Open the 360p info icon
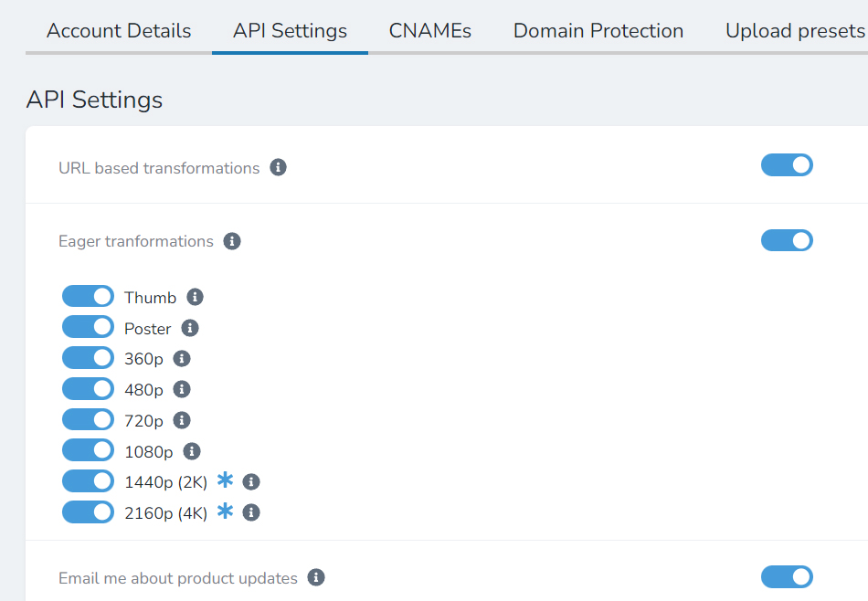The width and height of the screenshot is (868, 601). tap(182, 359)
